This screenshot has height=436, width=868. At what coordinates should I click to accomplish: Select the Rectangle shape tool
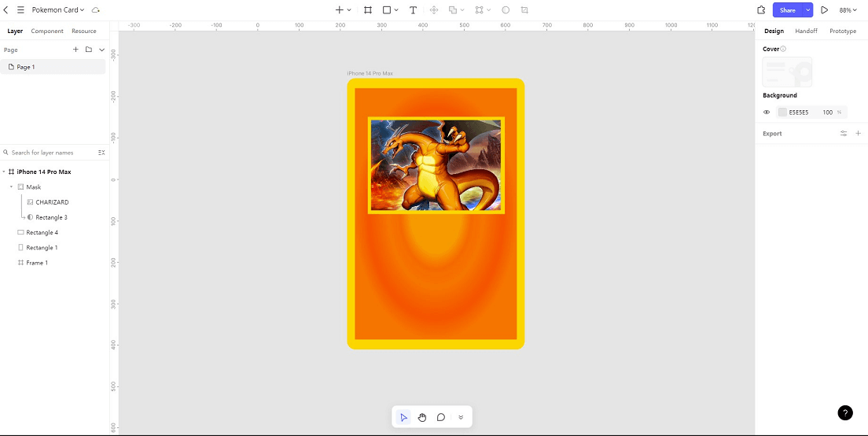click(387, 10)
